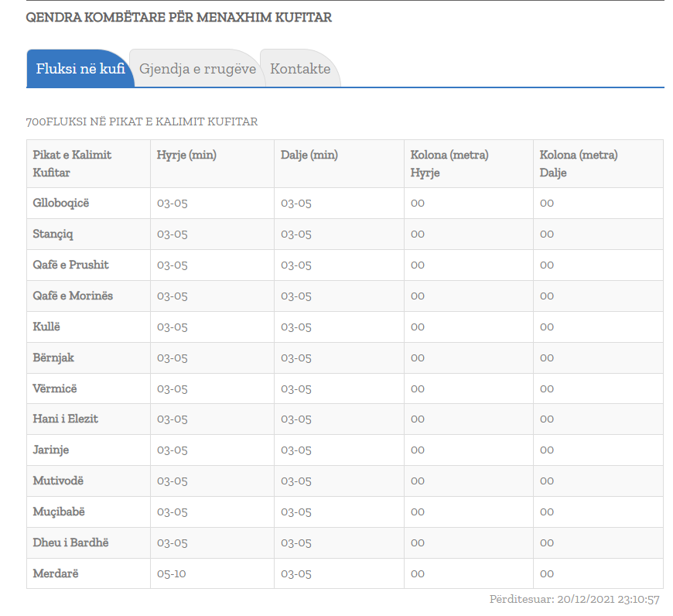Image resolution: width=673 pixels, height=616 pixels.
Task: Open the Kontakte tab
Action: coord(300,69)
